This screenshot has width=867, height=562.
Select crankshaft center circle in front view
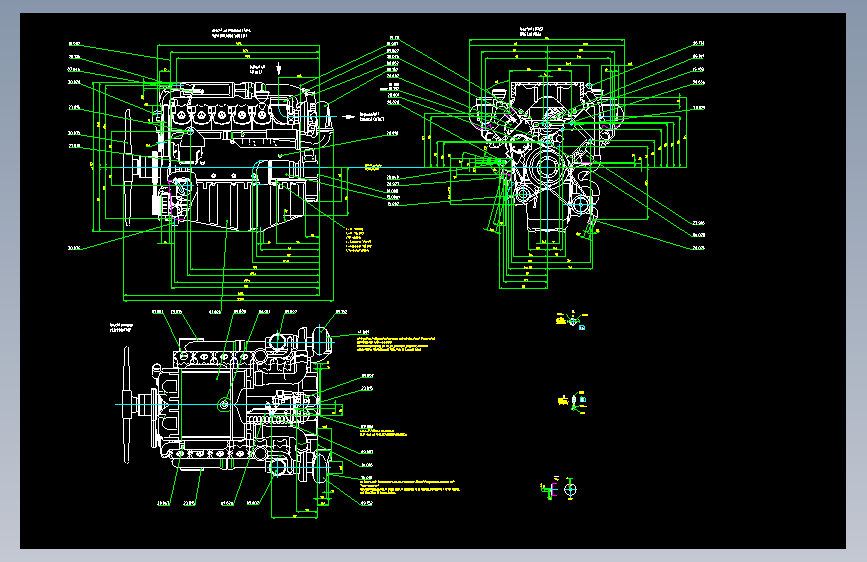(x=546, y=165)
